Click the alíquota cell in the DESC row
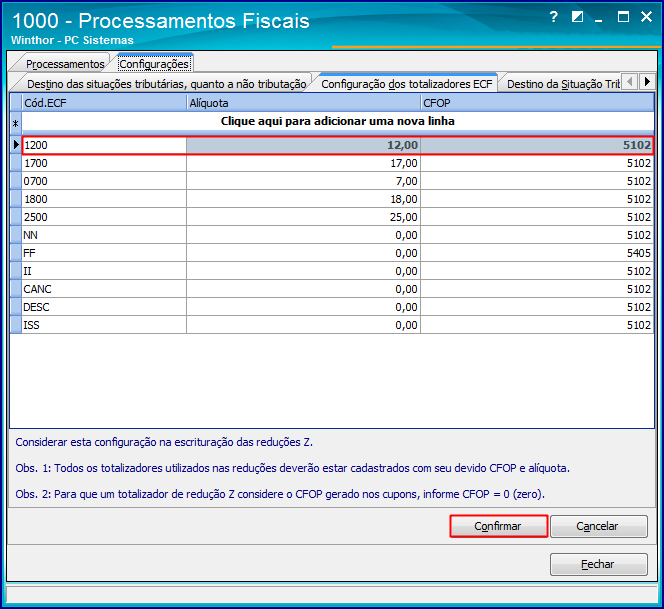 click(x=303, y=307)
